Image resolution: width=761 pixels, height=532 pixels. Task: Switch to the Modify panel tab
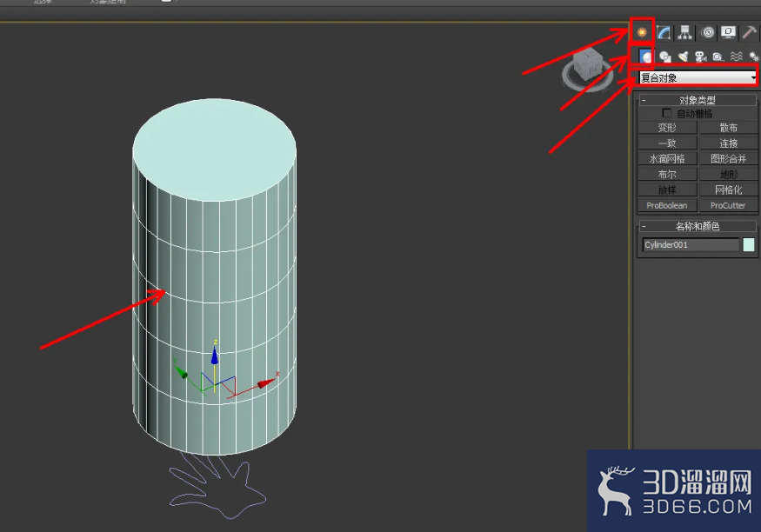click(664, 32)
